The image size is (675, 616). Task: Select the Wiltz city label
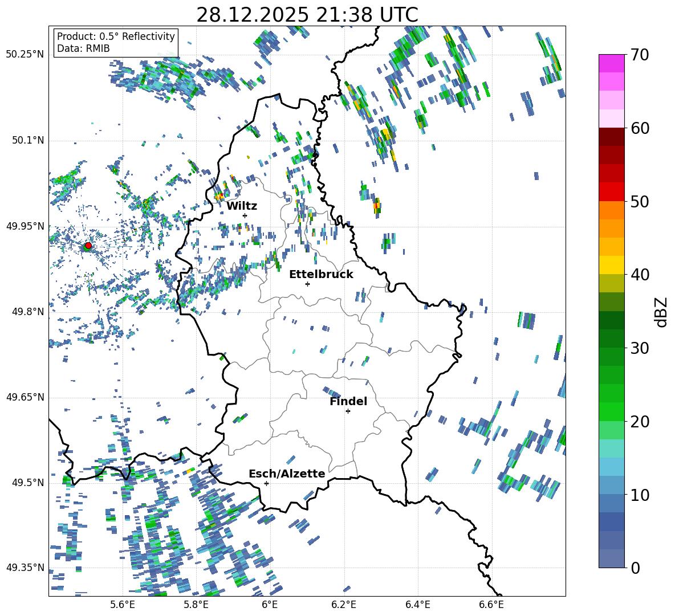coord(242,206)
